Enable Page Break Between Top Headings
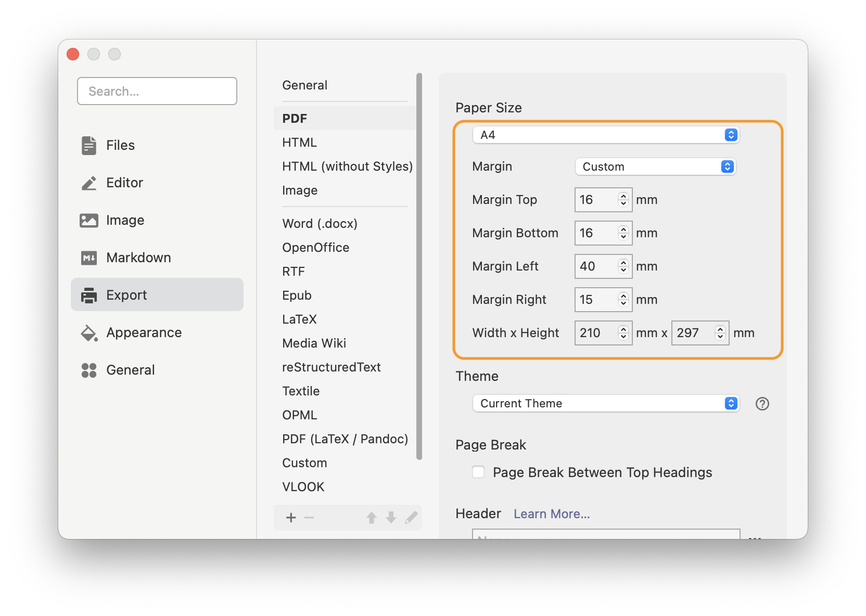 [478, 472]
